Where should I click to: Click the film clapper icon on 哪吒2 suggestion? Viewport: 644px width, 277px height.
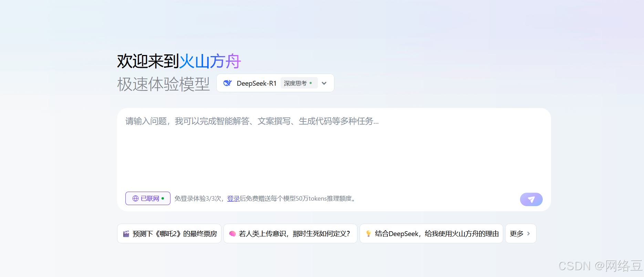126,234
